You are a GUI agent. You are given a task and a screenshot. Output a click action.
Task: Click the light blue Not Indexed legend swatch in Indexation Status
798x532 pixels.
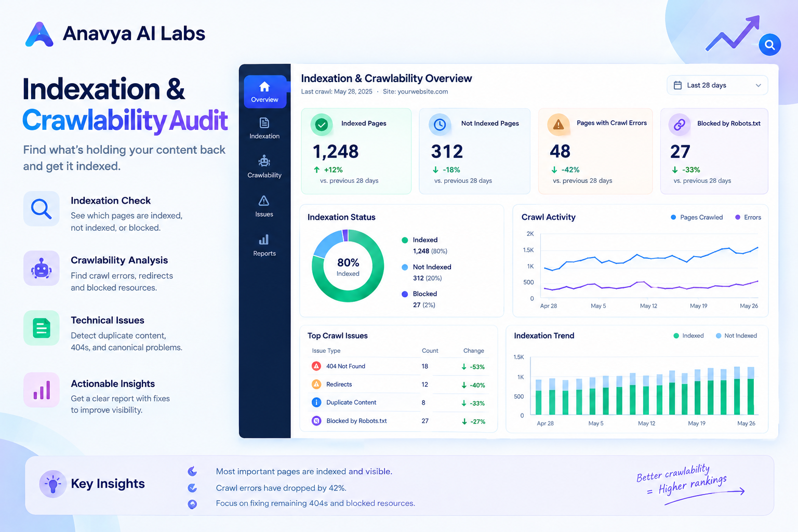(x=405, y=267)
